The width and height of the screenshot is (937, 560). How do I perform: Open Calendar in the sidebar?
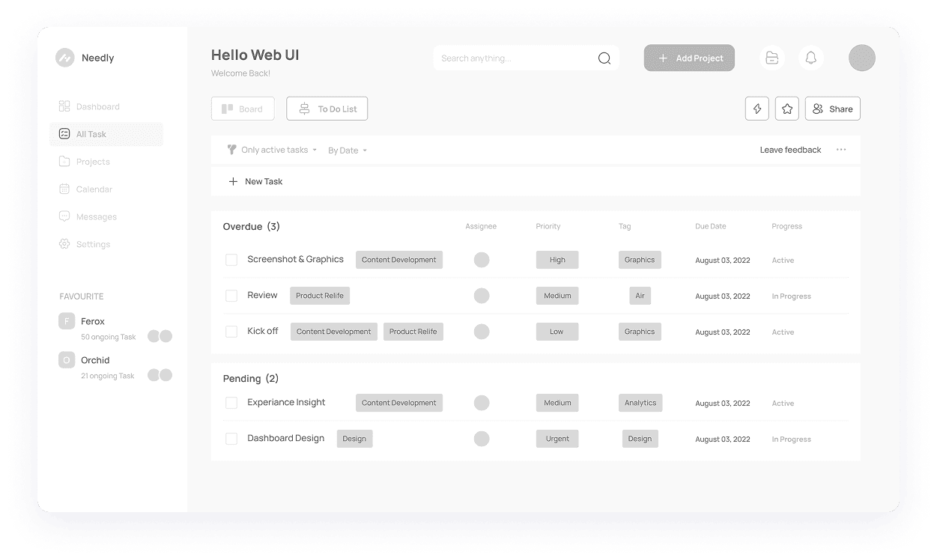coord(94,189)
